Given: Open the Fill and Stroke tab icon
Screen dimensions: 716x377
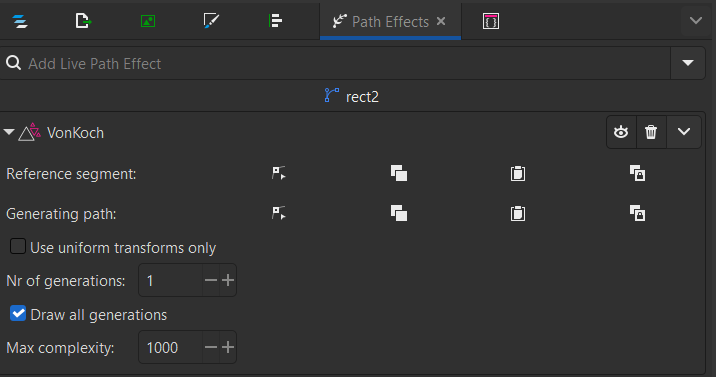Looking at the screenshot, I should point(211,21).
